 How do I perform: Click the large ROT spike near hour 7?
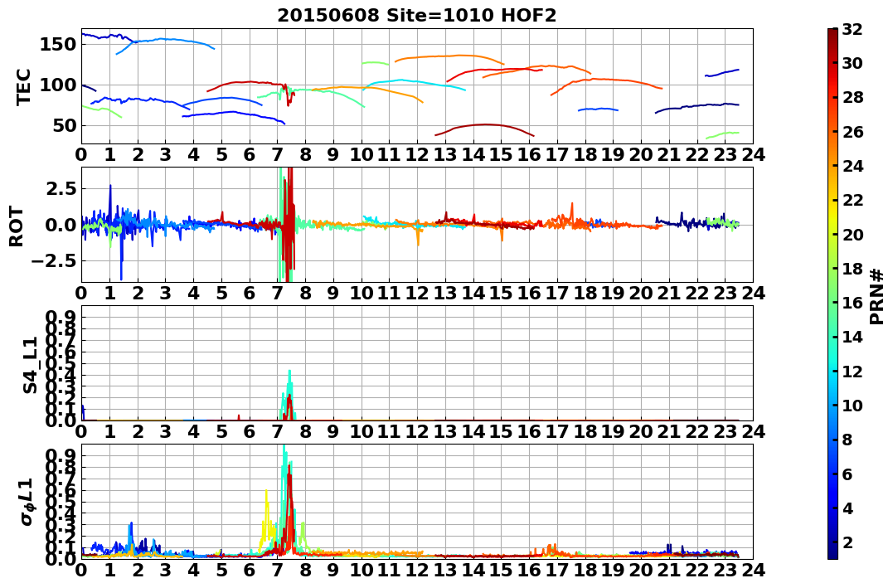point(287,225)
